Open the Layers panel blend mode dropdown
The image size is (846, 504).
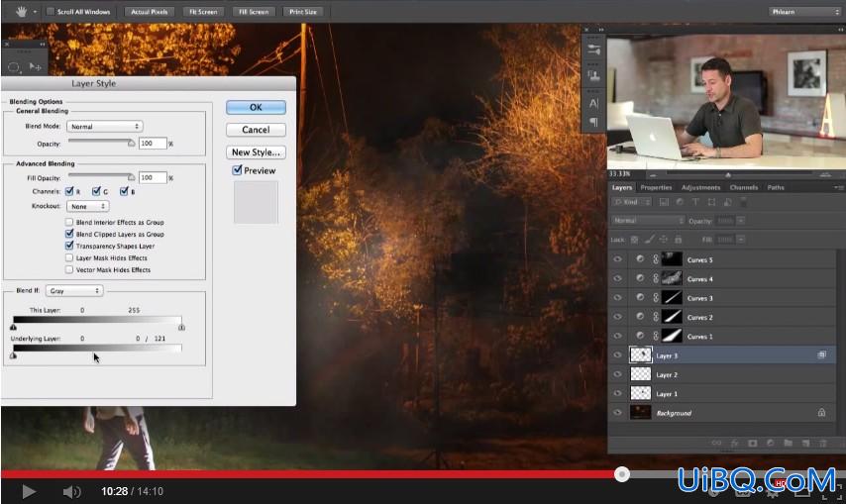[648, 221]
